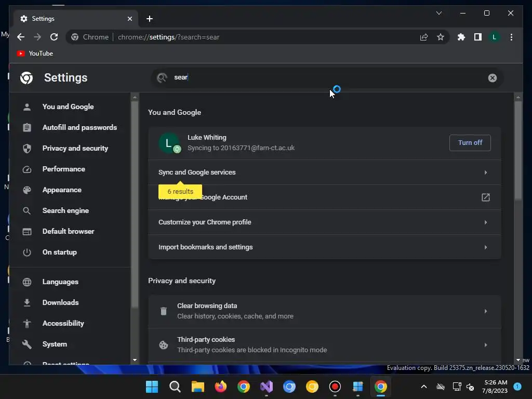Expand Customize your Chrome profile arrow
The width and height of the screenshot is (532, 399).
(486, 222)
